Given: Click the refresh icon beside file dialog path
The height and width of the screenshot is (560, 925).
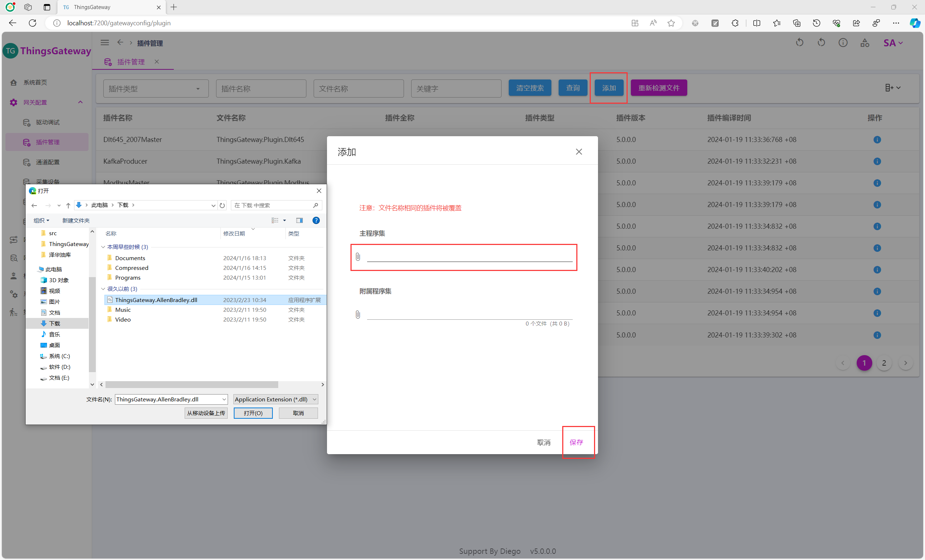Looking at the screenshot, I should (222, 205).
